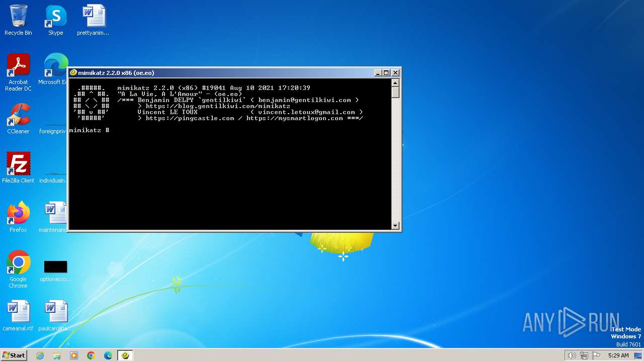The width and height of the screenshot is (644, 362).
Task: Click the 'mimikatz #' command prompt
Action: (90, 130)
